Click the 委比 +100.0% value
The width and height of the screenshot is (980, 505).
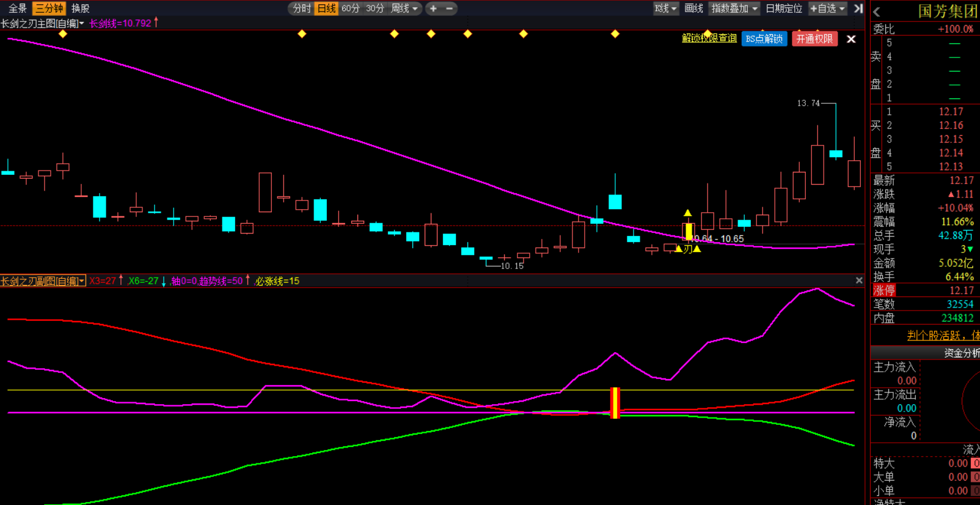[956, 29]
